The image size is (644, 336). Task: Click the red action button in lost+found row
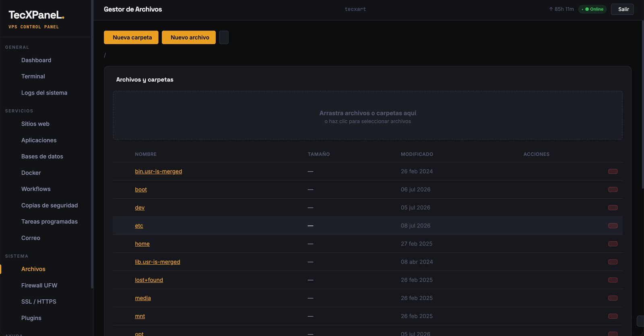[x=613, y=280]
